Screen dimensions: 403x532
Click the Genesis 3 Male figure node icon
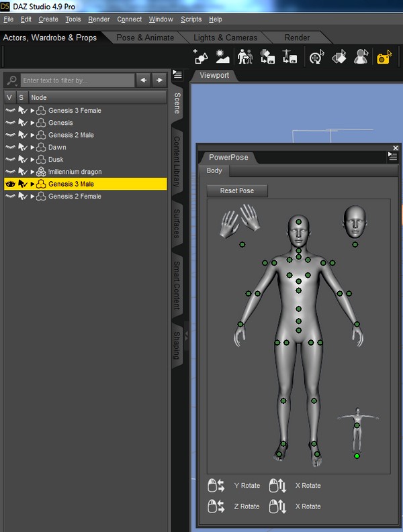point(41,184)
